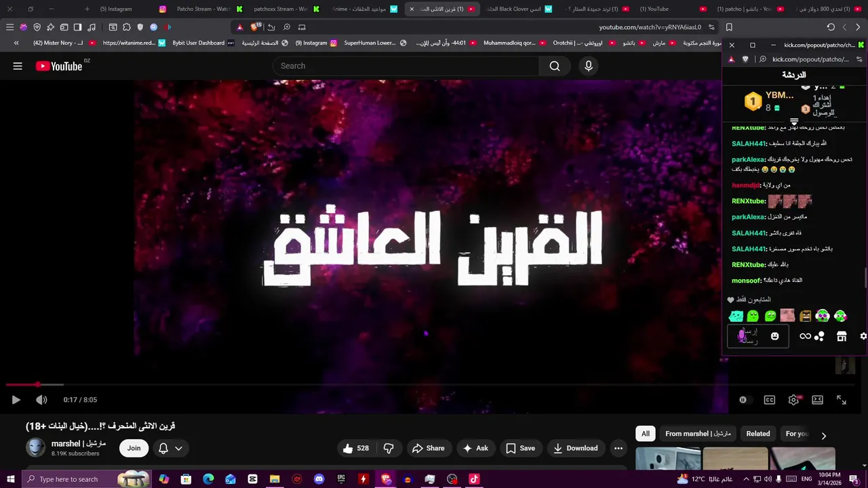Image resolution: width=868 pixels, height=488 pixels.
Task: Open the YouTube guide hamburger menu
Action: coord(18,66)
